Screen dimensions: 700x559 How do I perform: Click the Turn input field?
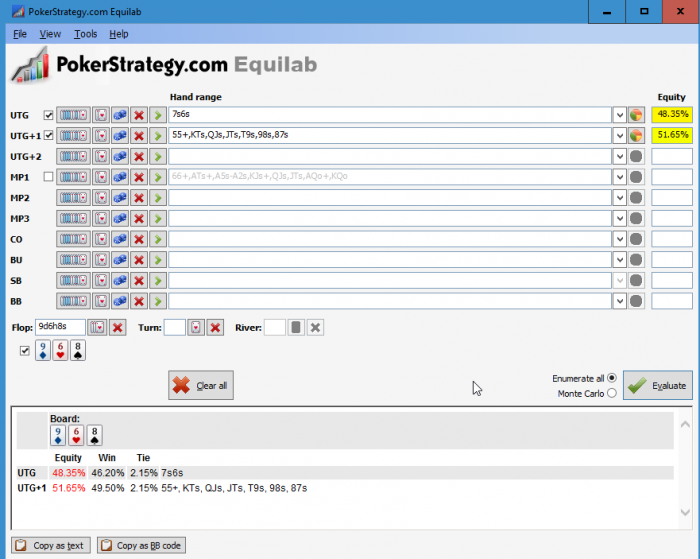[x=175, y=327]
